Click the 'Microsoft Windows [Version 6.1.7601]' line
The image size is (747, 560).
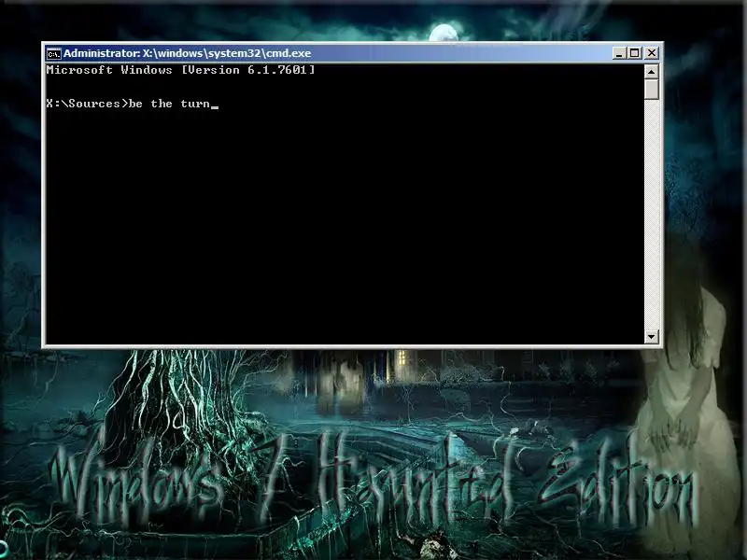point(180,70)
